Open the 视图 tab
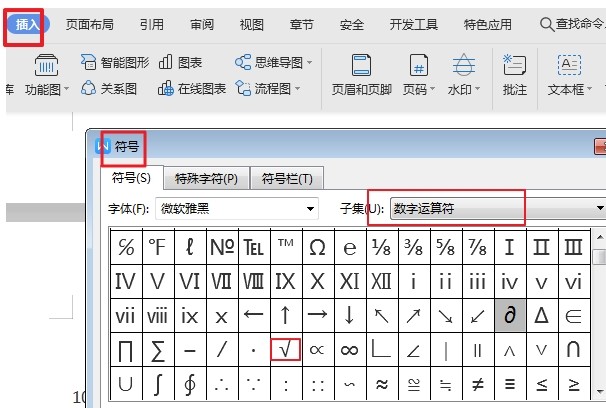This screenshot has width=606, height=408. tap(252, 25)
